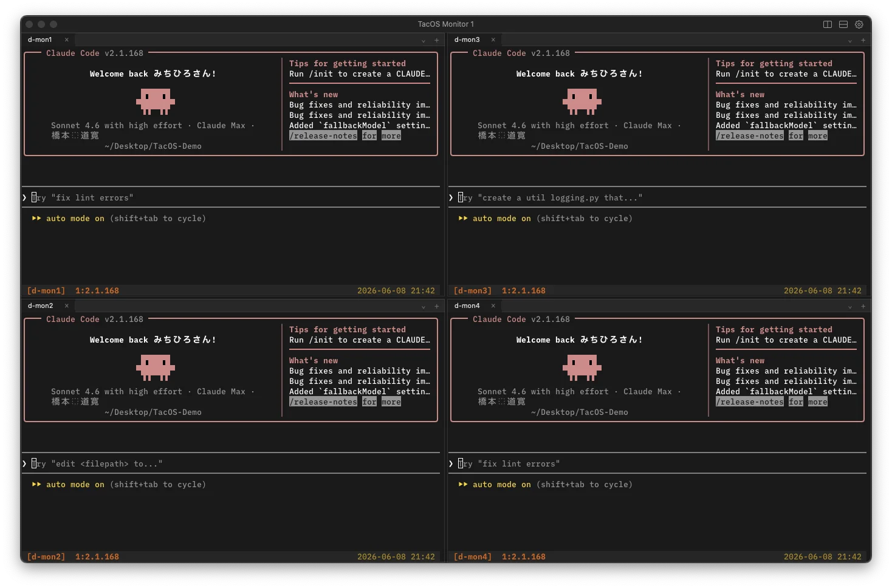Close the d-mon2 tab

[x=67, y=306]
